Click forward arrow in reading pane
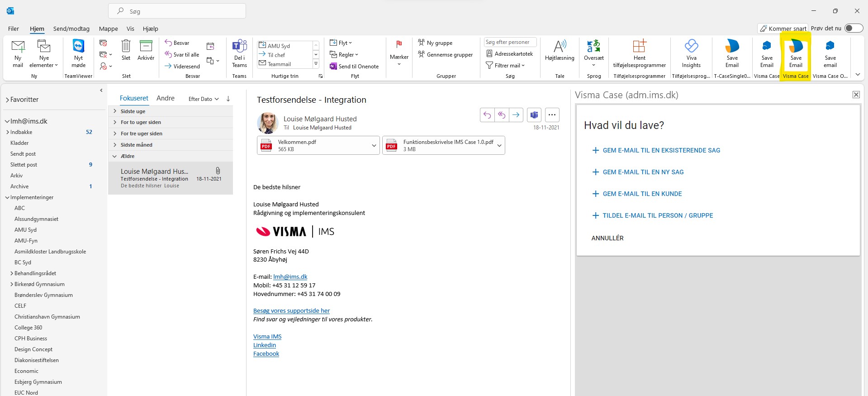The image size is (868, 396). 516,115
